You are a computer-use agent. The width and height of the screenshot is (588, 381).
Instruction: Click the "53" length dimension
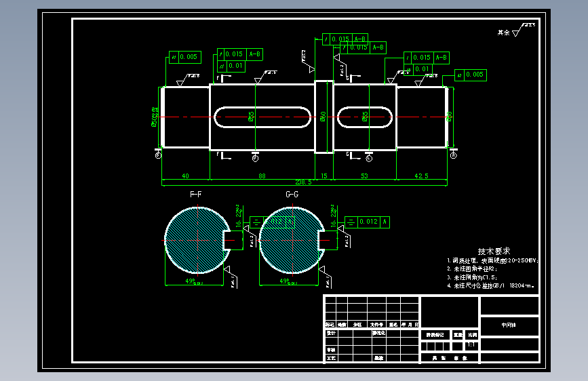pos(364,176)
